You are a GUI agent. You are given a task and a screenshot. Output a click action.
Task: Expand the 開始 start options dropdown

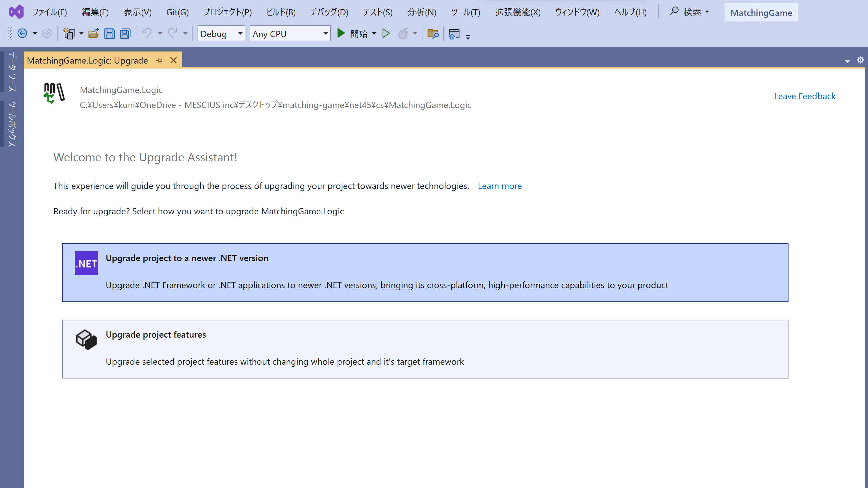[374, 34]
